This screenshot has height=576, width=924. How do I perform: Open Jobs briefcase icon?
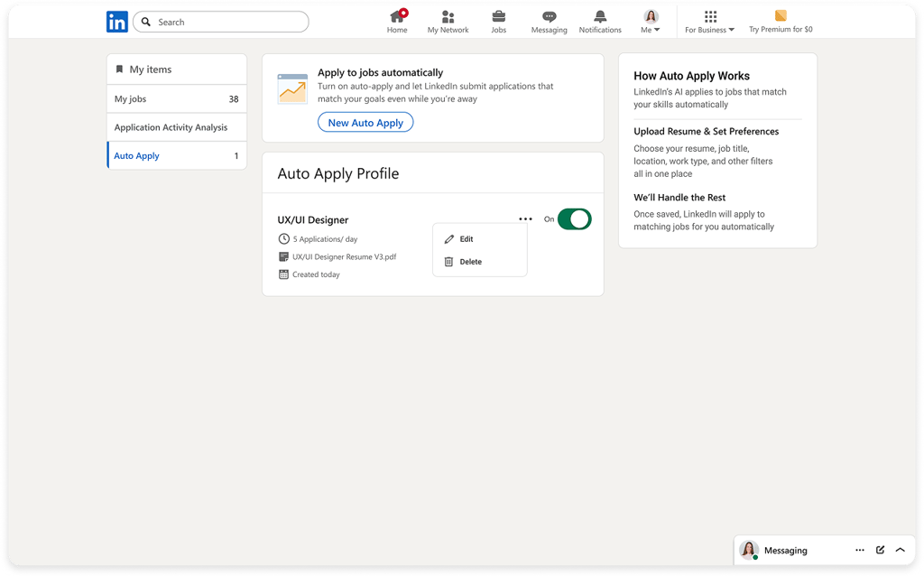coord(498,16)
